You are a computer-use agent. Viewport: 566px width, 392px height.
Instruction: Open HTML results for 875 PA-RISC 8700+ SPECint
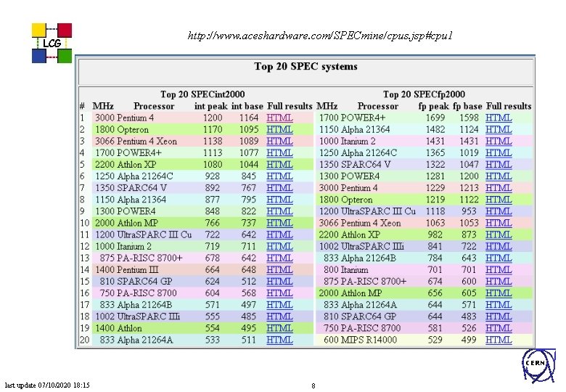[279, 258]
